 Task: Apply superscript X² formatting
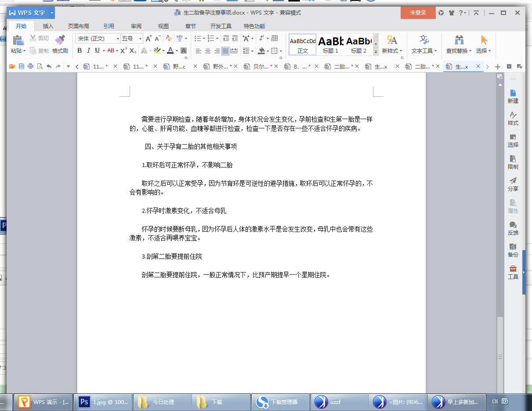[123, 51]
